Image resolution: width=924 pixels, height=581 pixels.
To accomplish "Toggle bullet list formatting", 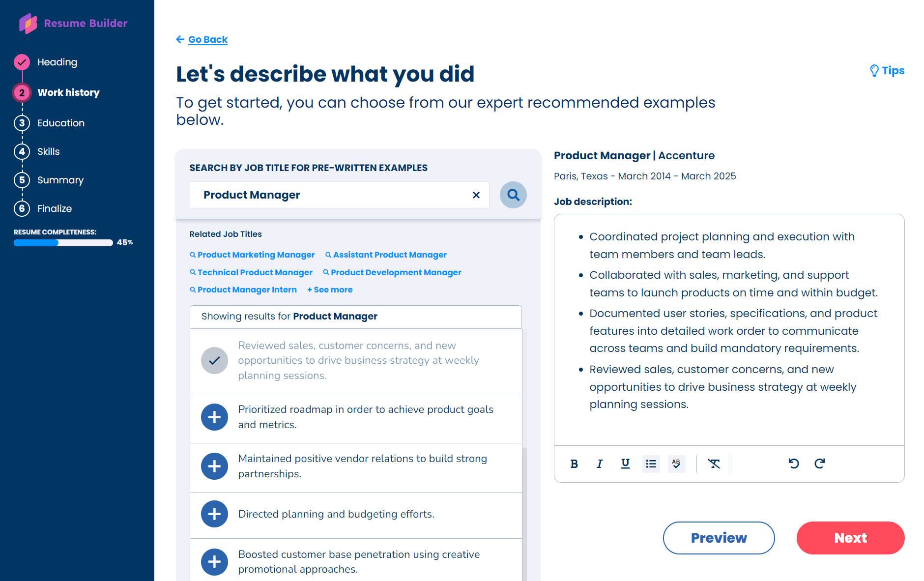I will [x=651, y=464].
